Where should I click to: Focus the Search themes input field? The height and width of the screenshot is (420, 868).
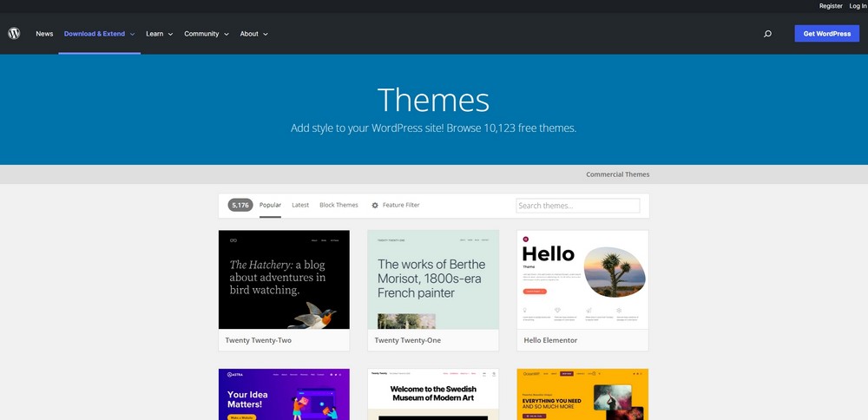[x=578, y=206]
